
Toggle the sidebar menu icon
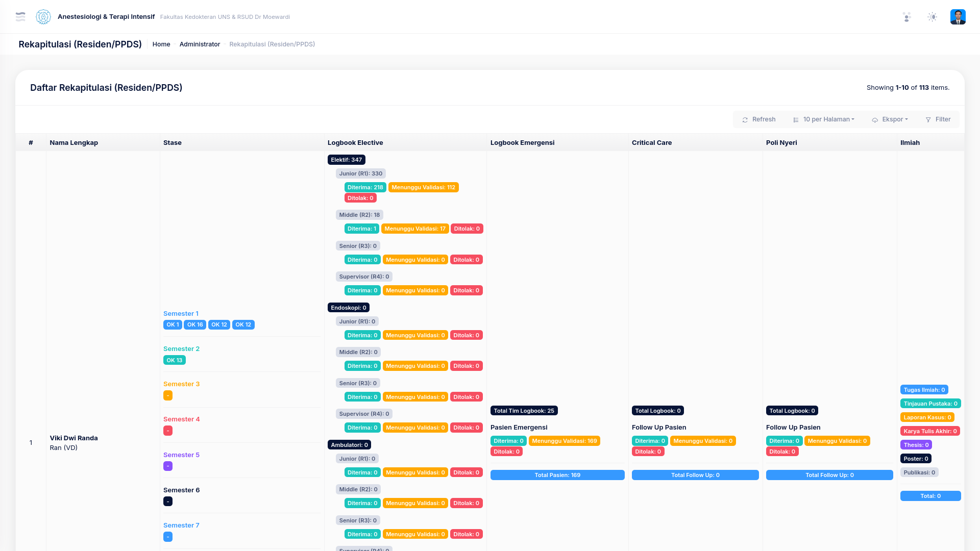20,17
